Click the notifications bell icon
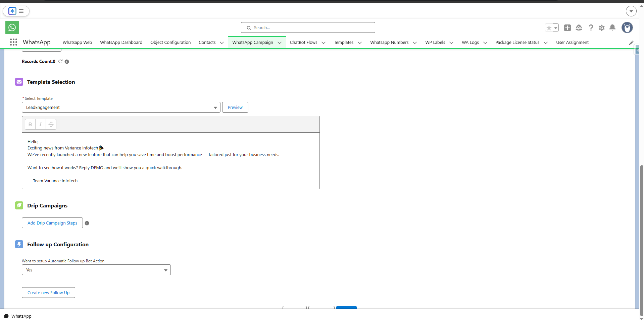 tap(612, 27)
